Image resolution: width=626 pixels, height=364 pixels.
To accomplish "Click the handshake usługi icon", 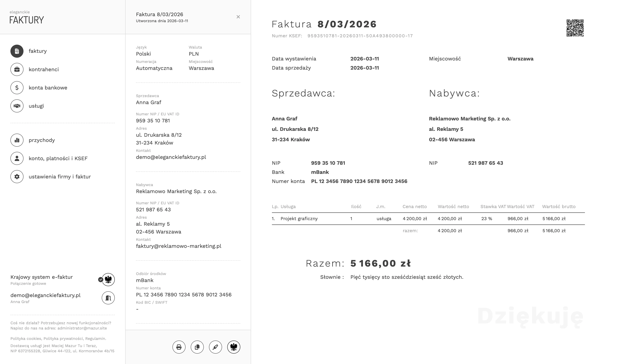I will pyautogui.click(x=17, y=106).
